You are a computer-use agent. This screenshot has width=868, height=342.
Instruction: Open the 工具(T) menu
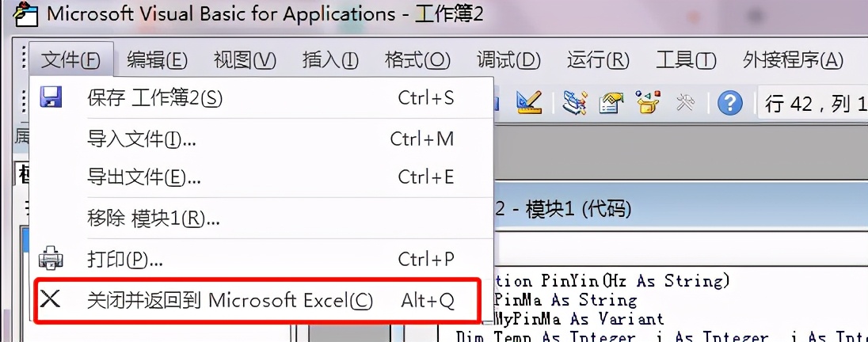686,59
